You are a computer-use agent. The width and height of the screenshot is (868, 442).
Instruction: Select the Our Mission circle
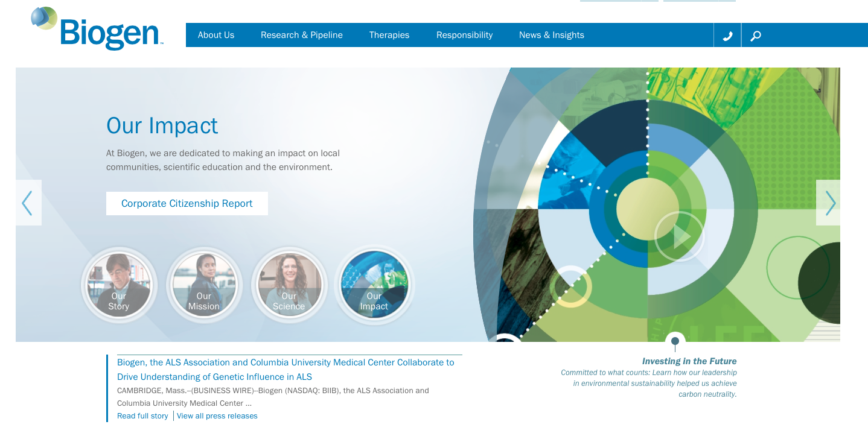pyautogui.click(x=204, y=285)
